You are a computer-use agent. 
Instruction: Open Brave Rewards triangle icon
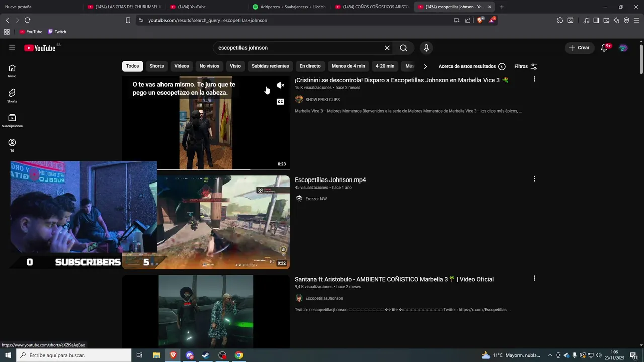(x=492, y=20)
